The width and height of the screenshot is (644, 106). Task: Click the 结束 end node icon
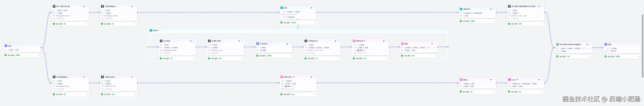(x=606, y=45)
